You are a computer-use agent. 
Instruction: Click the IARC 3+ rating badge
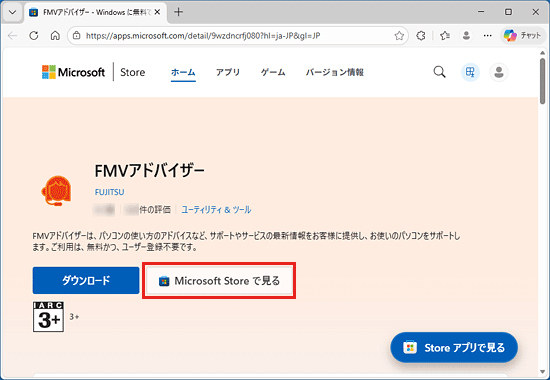48,316
